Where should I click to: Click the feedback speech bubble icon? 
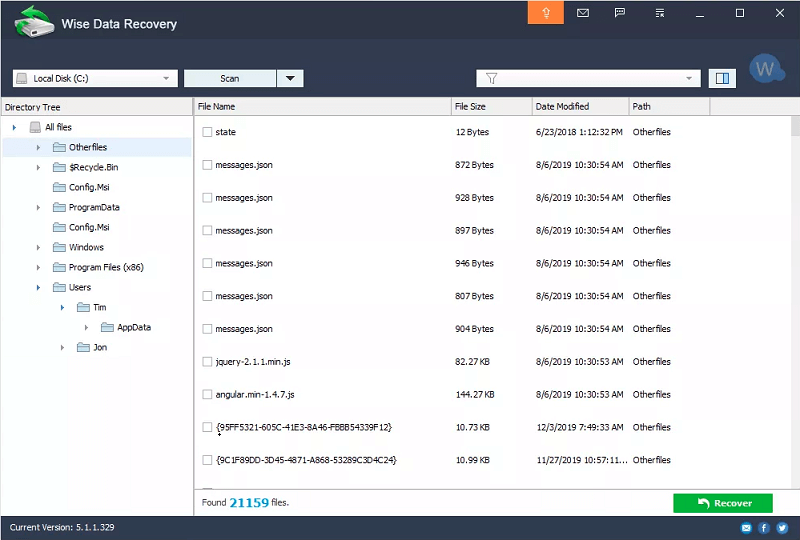click(x=620, y=13)
